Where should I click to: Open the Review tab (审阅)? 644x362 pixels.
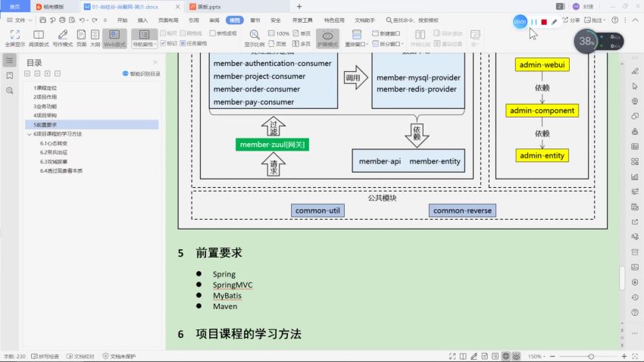[x=214, y=20]
